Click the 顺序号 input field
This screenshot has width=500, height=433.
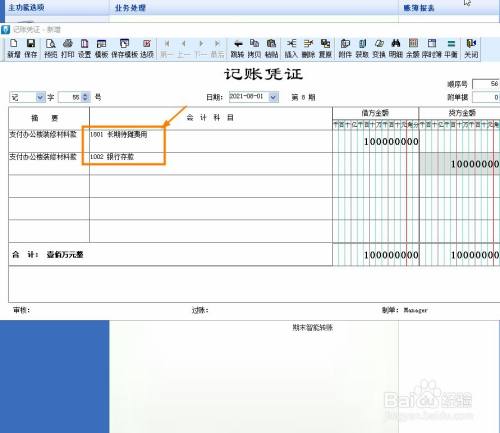(x=486, y=84)
